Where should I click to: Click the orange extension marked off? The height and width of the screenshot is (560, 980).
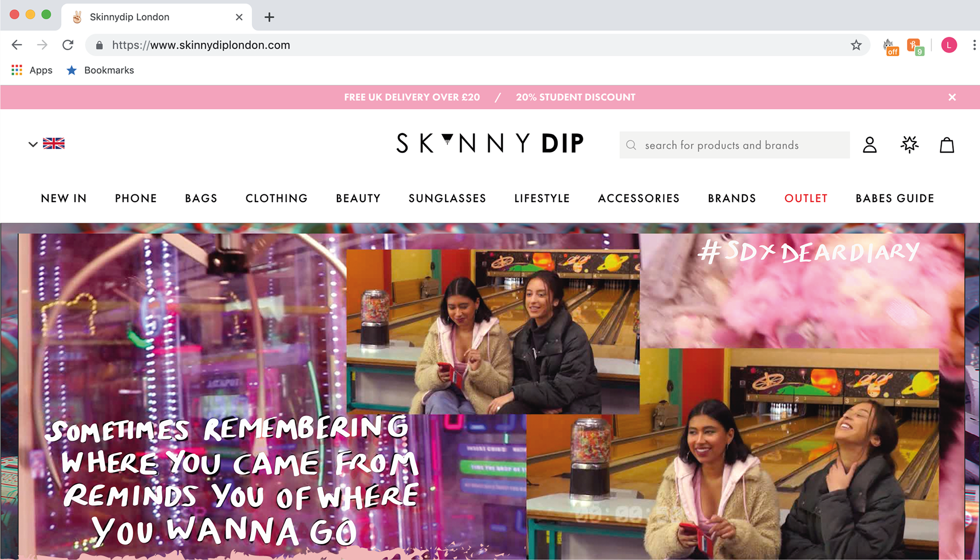(x=891, y=46)
